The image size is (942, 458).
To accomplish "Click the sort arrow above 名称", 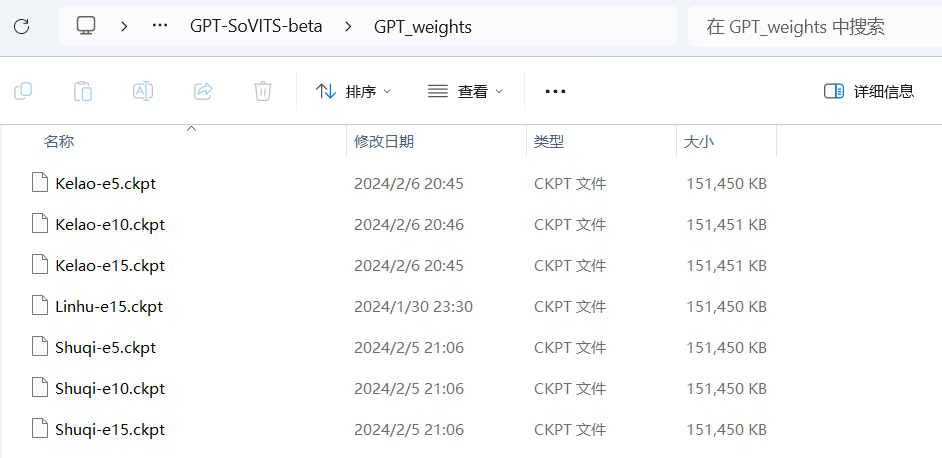I will click(192, 128).
